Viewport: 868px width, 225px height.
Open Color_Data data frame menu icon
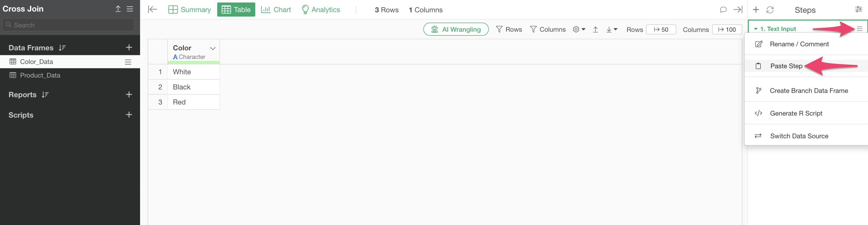(x=128, y=62)
